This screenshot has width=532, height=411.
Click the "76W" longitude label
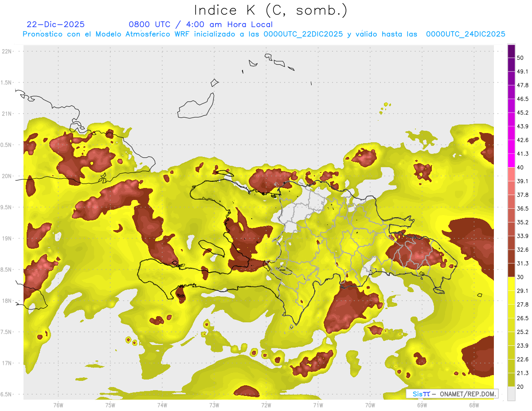58,405
